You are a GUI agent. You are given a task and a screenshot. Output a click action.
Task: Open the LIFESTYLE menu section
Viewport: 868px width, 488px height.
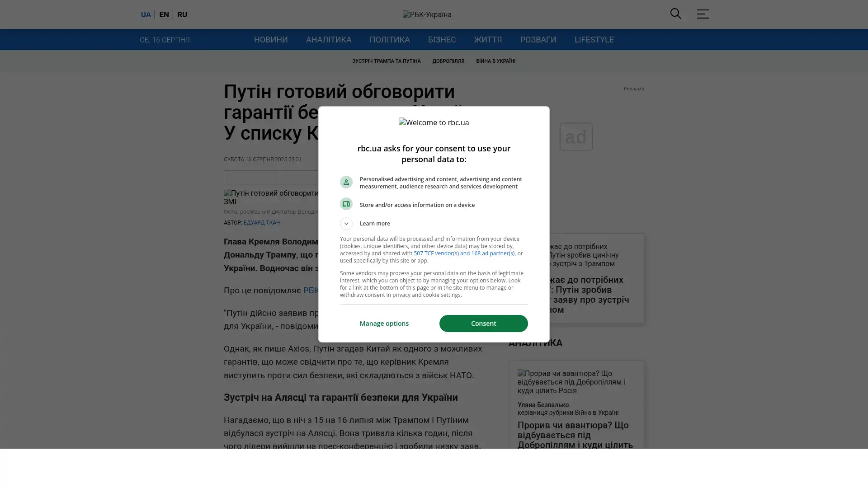click(x=594, y=40)
